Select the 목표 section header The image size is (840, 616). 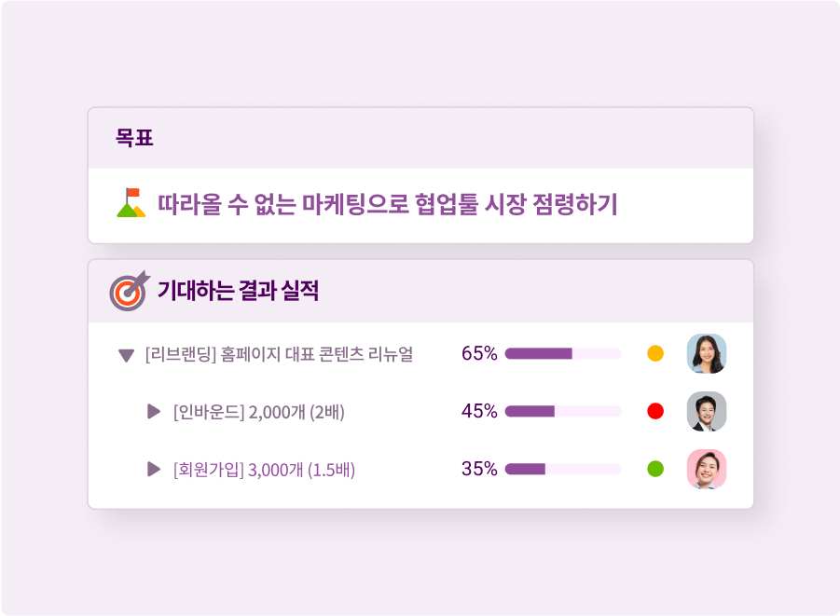(x=134, y=139)
